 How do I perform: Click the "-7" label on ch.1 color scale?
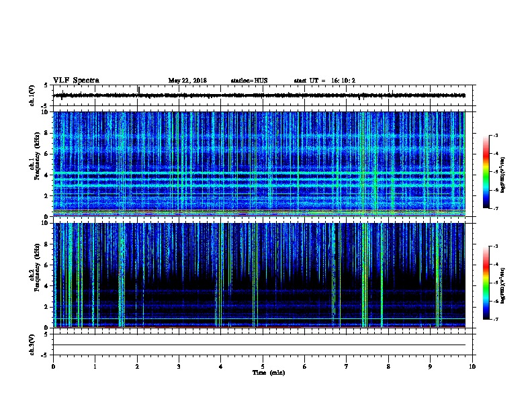coord(495,208)
